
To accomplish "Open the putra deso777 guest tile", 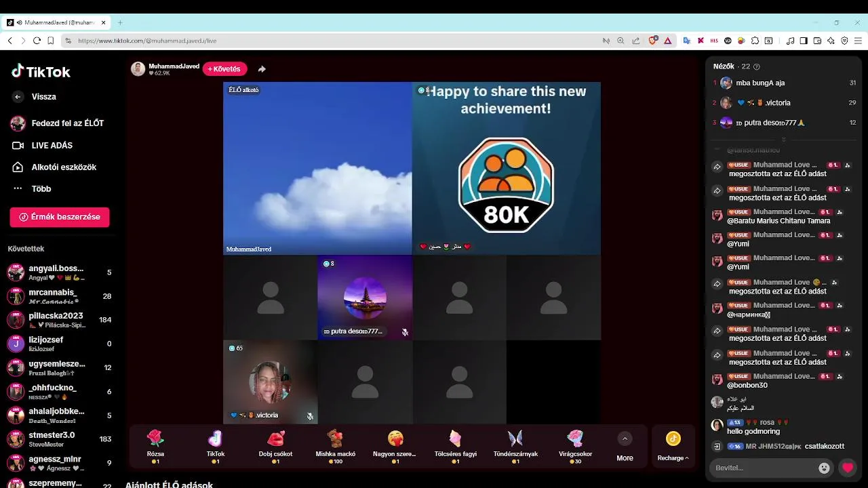I will (x=365, y=298).
